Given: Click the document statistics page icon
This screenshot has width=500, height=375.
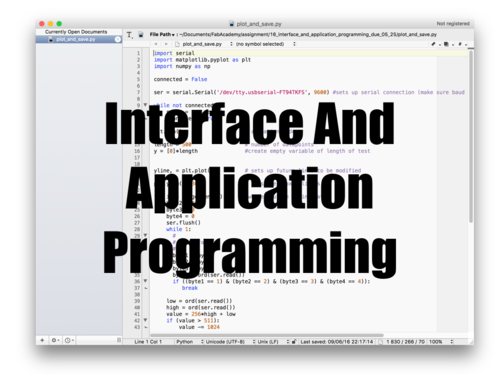Looking at the screenshot, I should tap(380, 342).
